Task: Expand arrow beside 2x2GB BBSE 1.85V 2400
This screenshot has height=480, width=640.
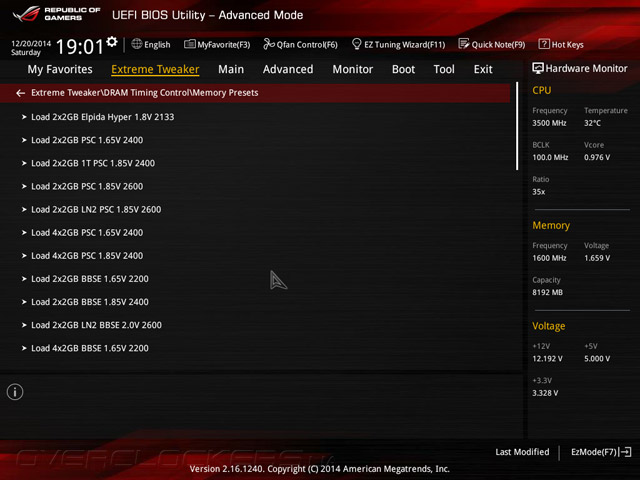Action: [24, 302]
